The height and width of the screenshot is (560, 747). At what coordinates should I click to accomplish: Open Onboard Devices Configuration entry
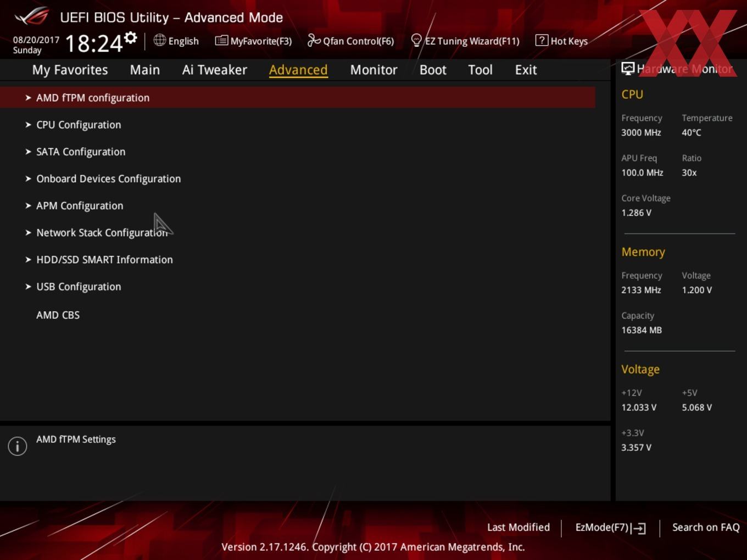[108, 178]
